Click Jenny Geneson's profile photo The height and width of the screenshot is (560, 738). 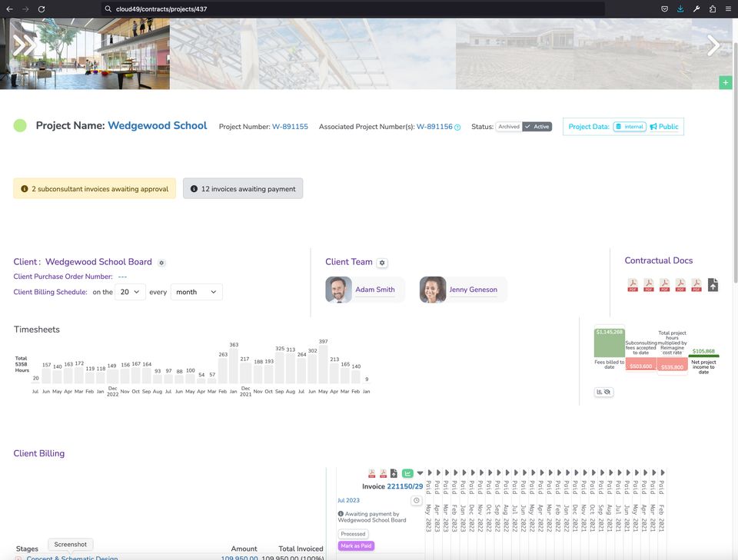coord(433,289)
